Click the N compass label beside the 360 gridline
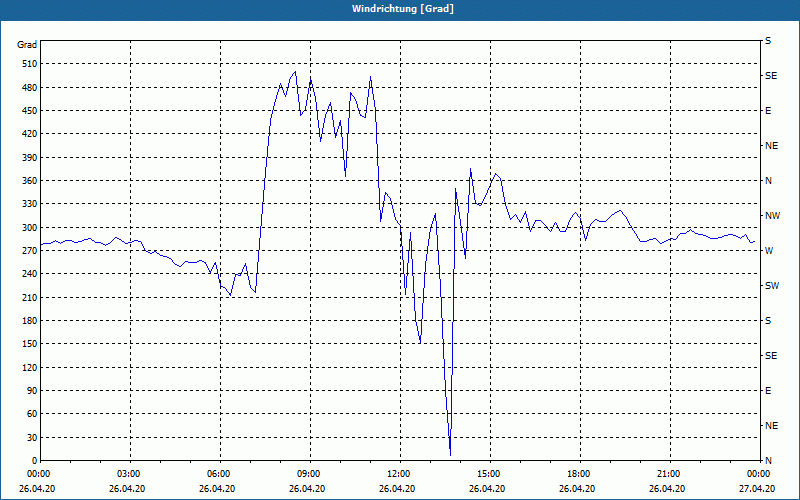Image resolution: width=800 pixels, height=500 pixels. tap(768, 181)
